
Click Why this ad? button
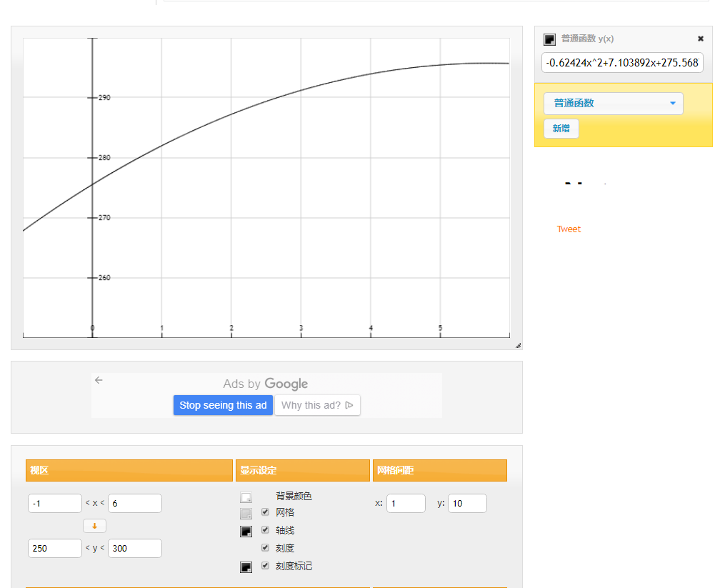pyautogui.click(x=317, y=405)
